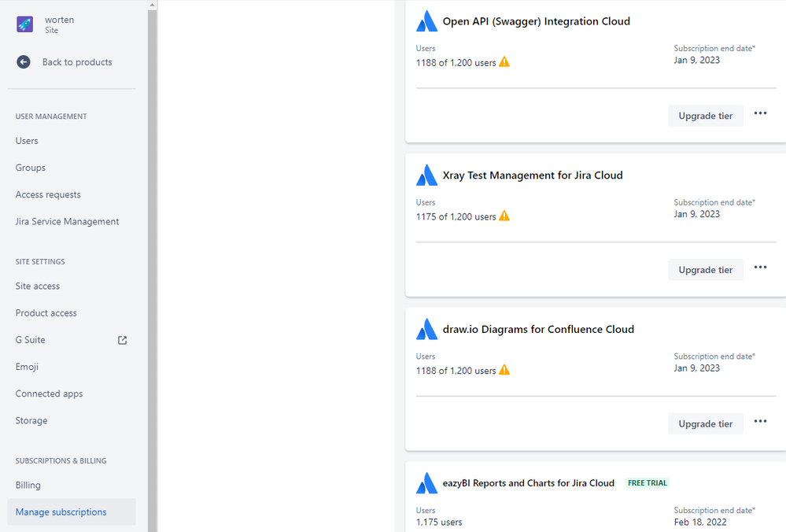This screenshot has width=786, height=532.
Task: Upgrade tier for Xray Test Management
Action: 705,270
